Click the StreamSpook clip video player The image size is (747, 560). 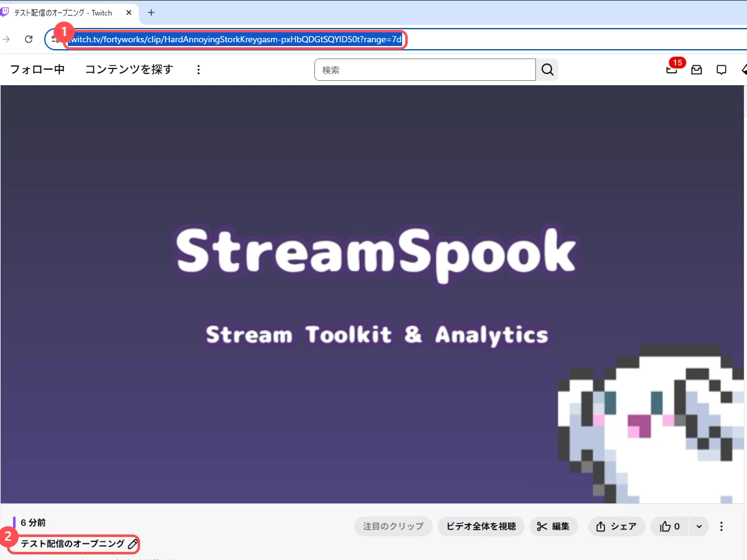(374, 294)
